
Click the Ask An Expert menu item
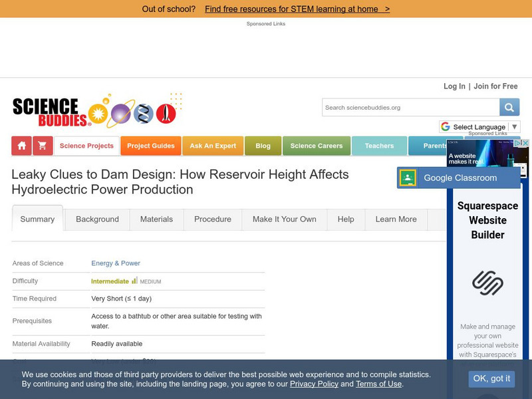[x=213, y=146]
